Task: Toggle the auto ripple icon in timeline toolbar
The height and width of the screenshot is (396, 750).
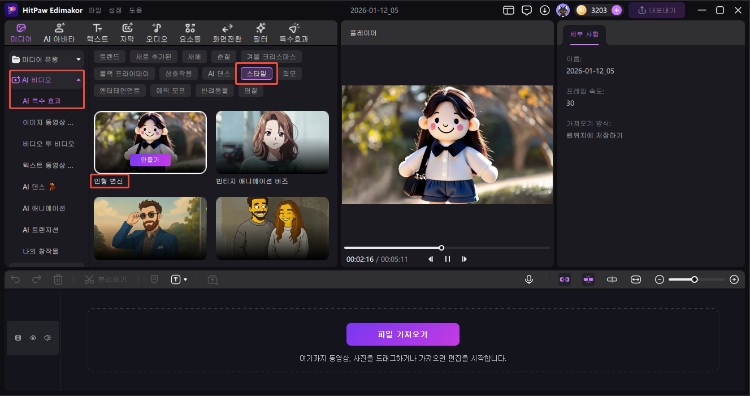Action: [x=612, y=279]
